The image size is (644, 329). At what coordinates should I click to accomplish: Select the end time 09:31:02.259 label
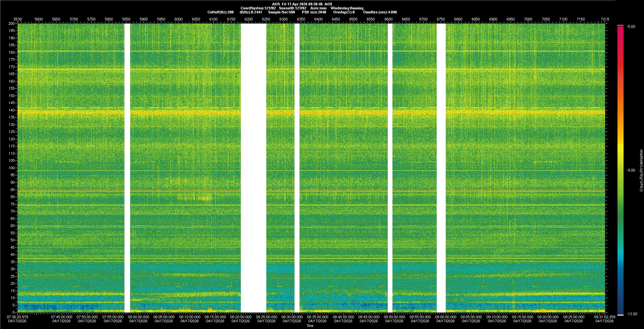[x=604, y=317]
